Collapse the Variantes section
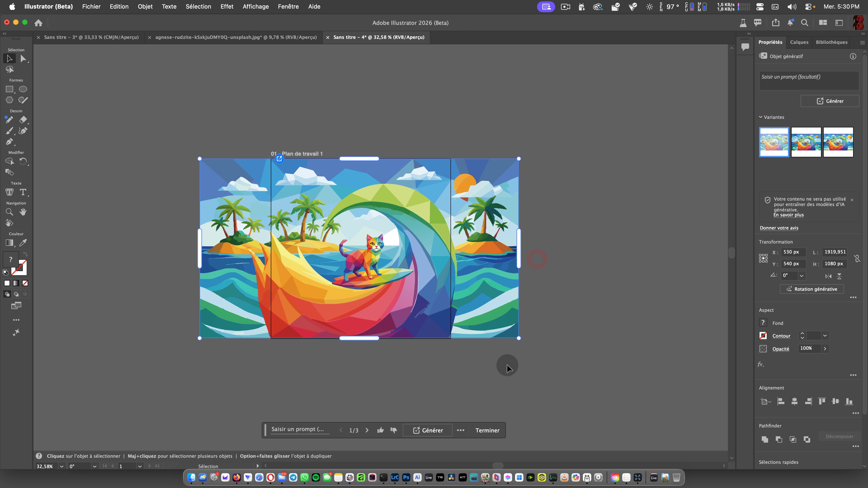This screenshot has height=488, width=868. tap(760, 117)
